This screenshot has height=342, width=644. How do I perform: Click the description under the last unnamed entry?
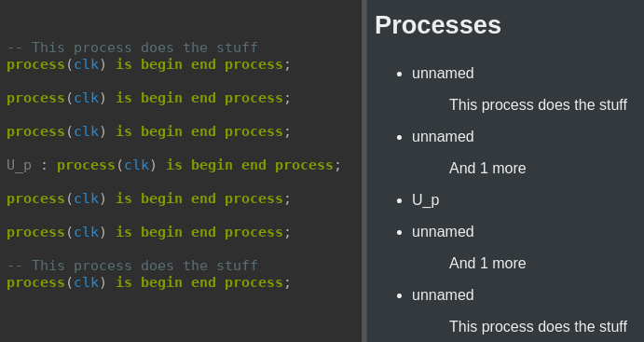[x=538, y=327]
